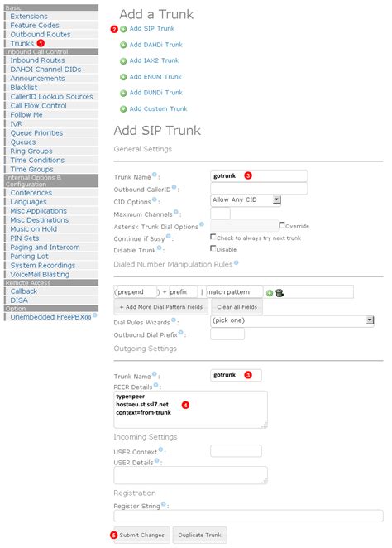Open DISA in the sidebar

point(19,300)
